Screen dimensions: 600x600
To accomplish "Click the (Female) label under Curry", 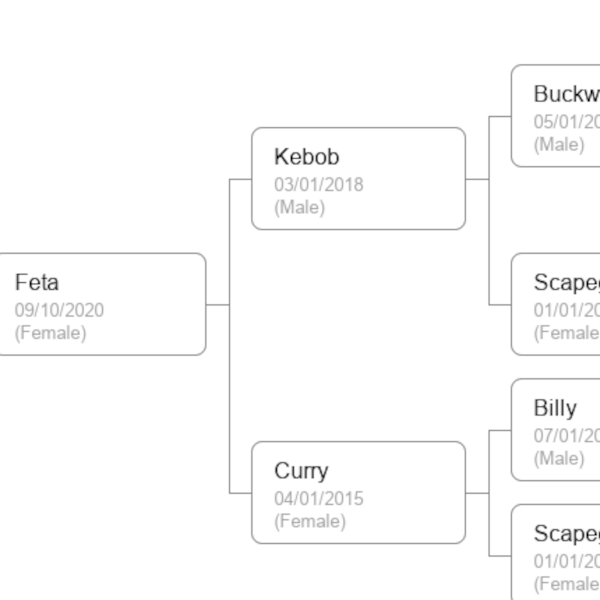I will tap(310, 521).
